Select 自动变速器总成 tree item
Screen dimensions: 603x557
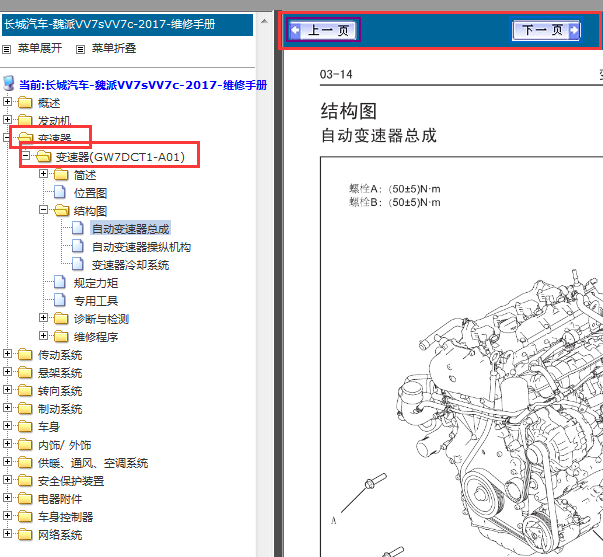coord(130,229)
